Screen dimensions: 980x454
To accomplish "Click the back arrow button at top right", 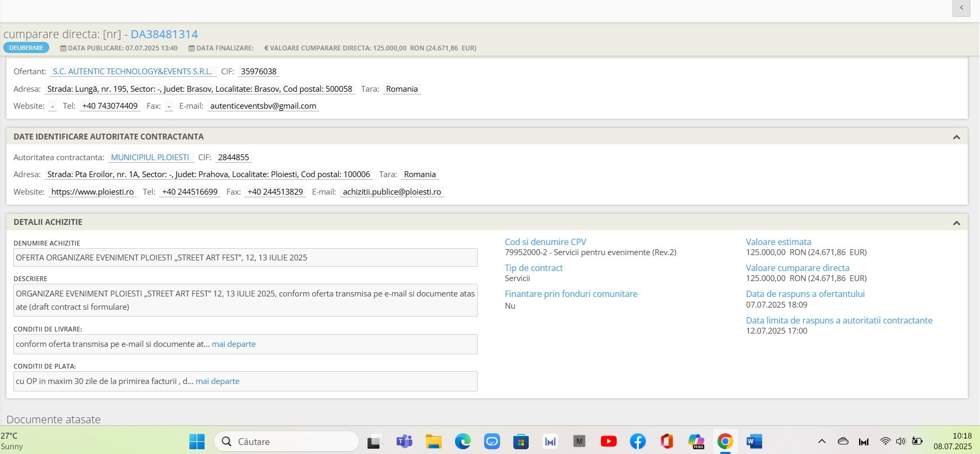I will tap(961, 8).
